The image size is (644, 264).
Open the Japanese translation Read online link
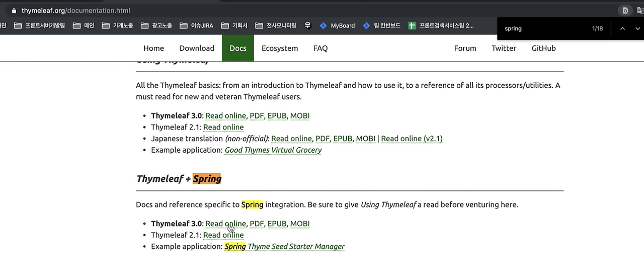click(291, 139)
